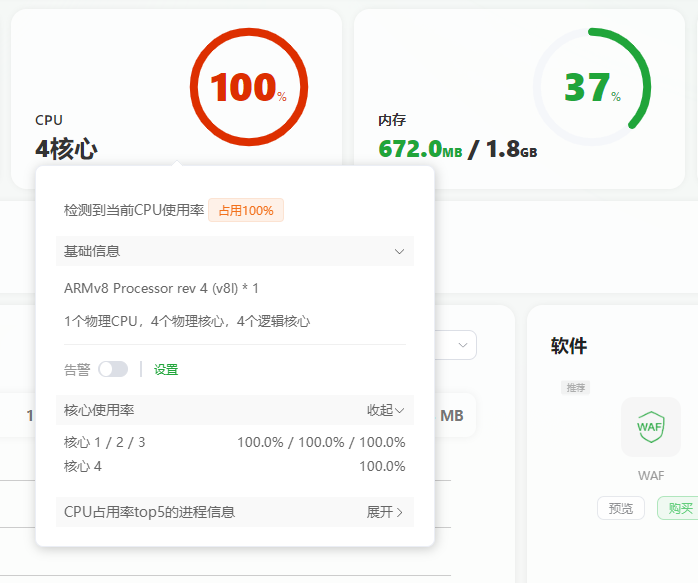This screenshot has width=698, height=583.
Task: Select the 核心 4 usage row
Action: pos(234,466)
